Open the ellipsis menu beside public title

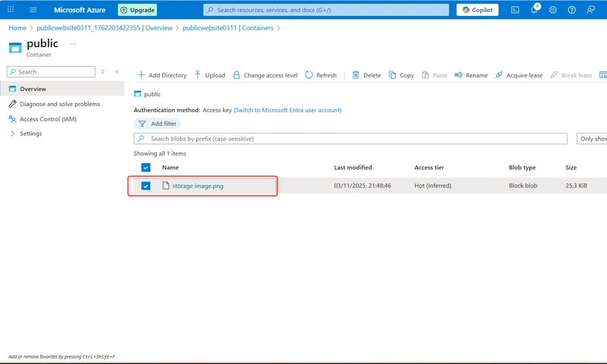[x=73, y=44]
